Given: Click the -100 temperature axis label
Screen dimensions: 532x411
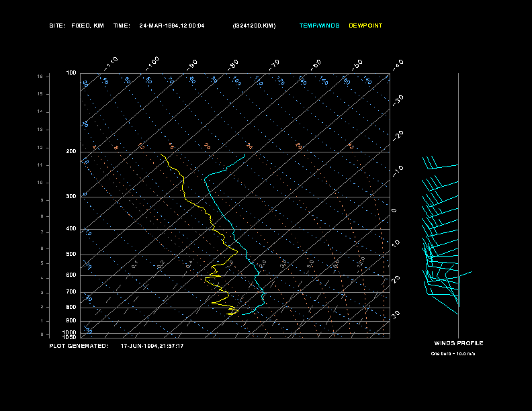Looking at the screenshot, I should coord(152,64).
